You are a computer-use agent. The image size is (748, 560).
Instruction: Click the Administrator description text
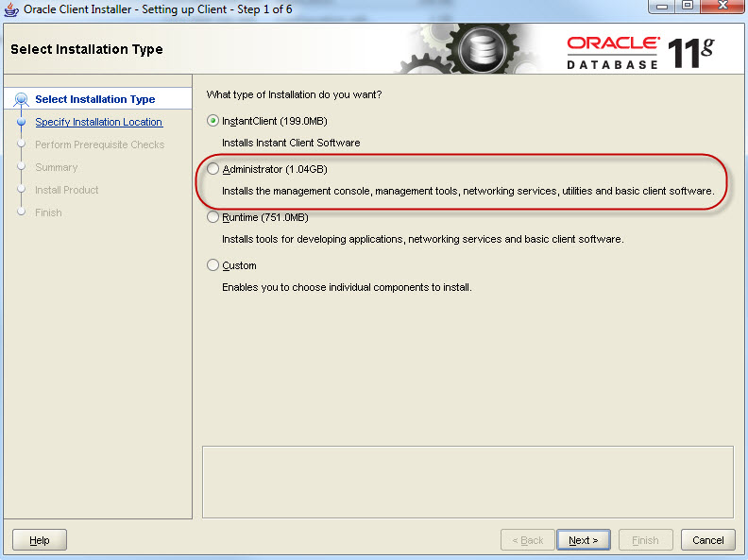click(467, 191)
